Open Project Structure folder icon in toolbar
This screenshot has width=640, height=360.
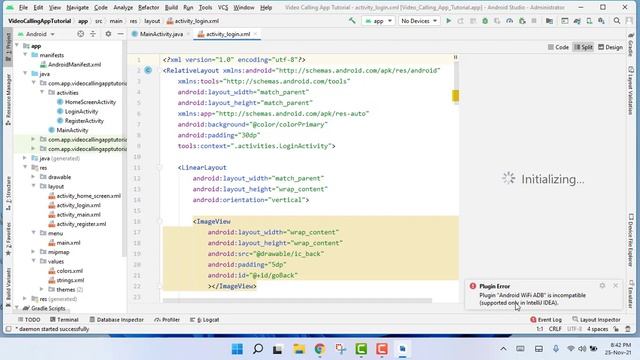point(549,21)
